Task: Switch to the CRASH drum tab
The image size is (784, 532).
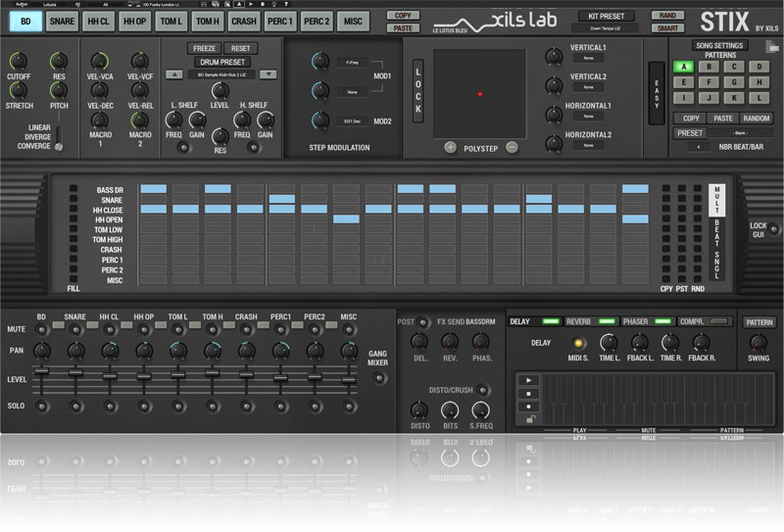Action: click(x=244, y=20)
